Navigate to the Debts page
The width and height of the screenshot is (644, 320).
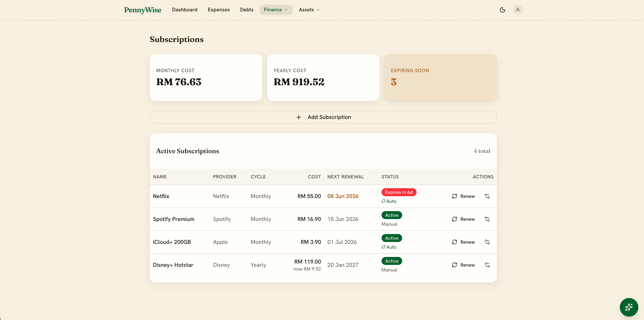coord(247,10)
